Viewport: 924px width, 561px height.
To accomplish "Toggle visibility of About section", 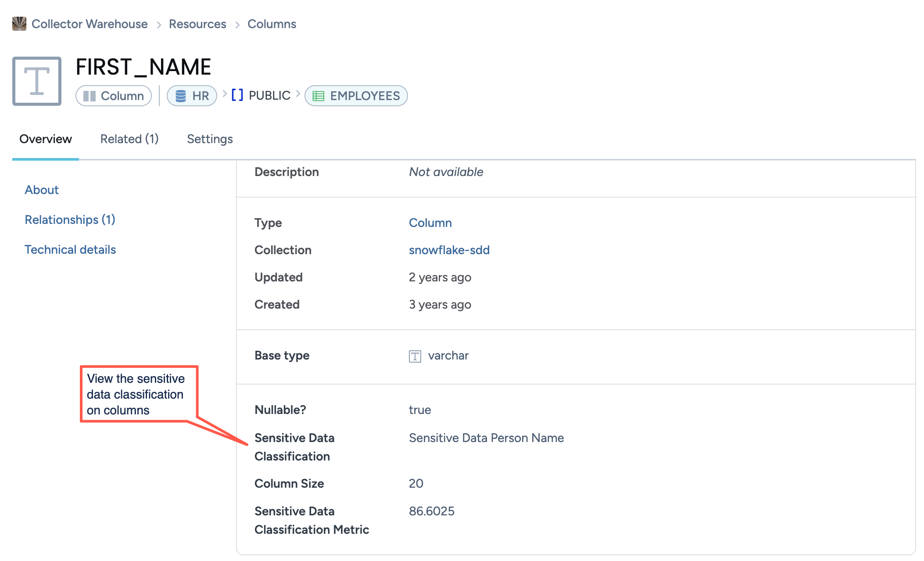I will point(41,190).
